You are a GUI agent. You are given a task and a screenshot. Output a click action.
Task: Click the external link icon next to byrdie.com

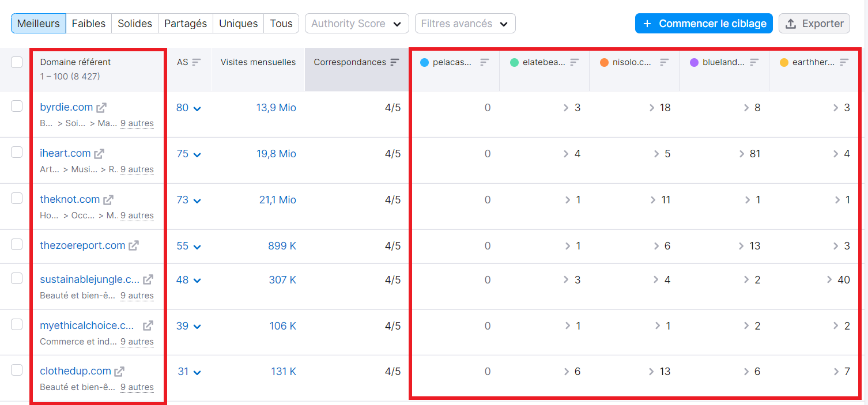click(102, 107)
